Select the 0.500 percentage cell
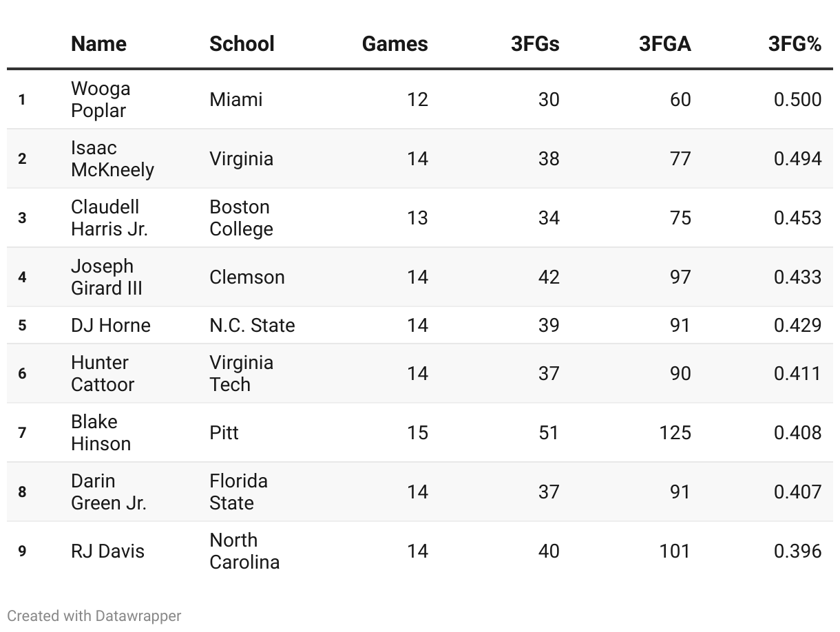The image size is (840, 632). point(797,100)
